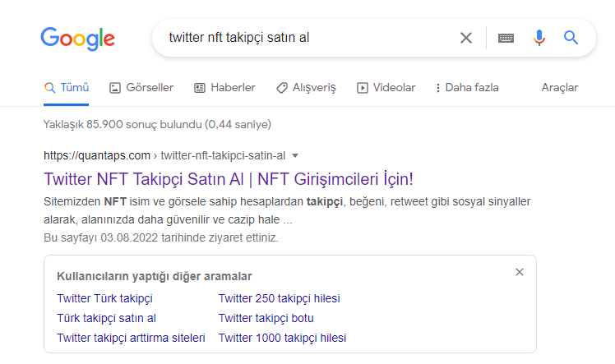Start voice search with the microphone icon

pyautogui.click(x=539, y=38)
